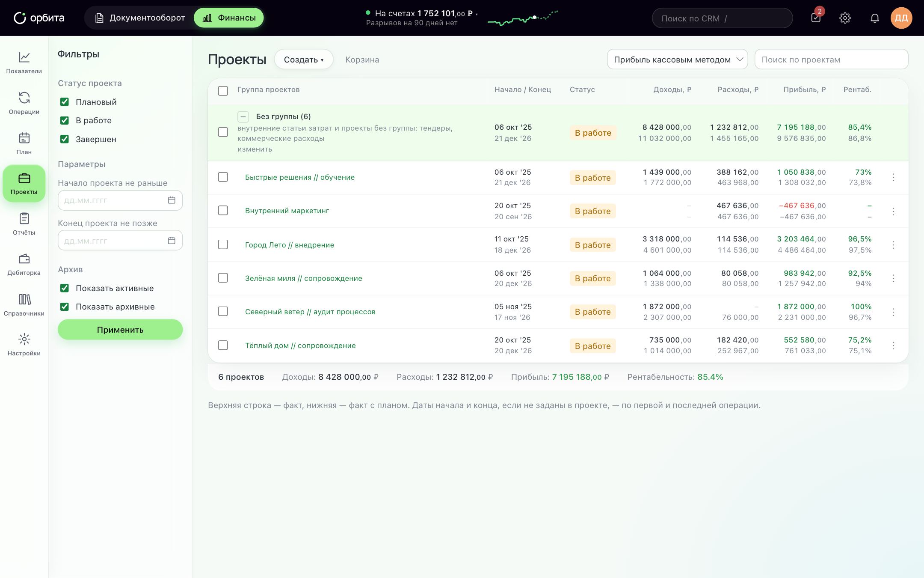Screen dimensions: 924x578
Task: Open calendar picker for Конец проекта
Action: tap(172, 241)
